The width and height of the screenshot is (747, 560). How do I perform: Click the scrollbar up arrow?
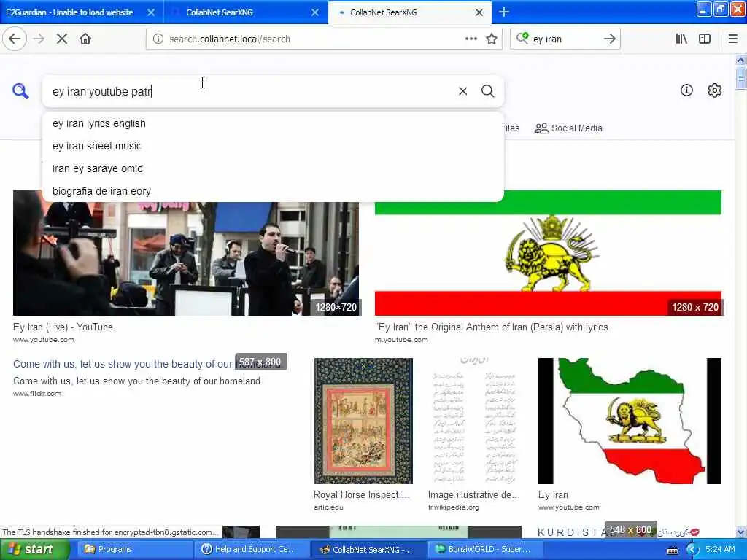[741, 60]
